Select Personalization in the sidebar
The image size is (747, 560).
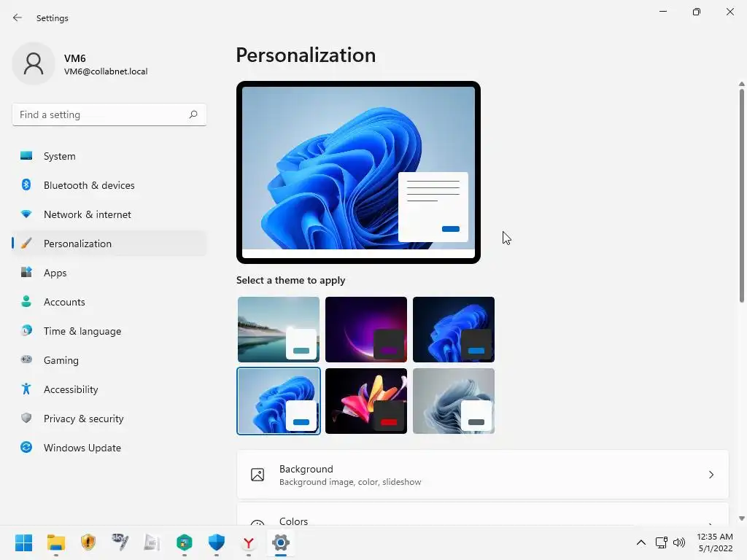click(109, 244)
